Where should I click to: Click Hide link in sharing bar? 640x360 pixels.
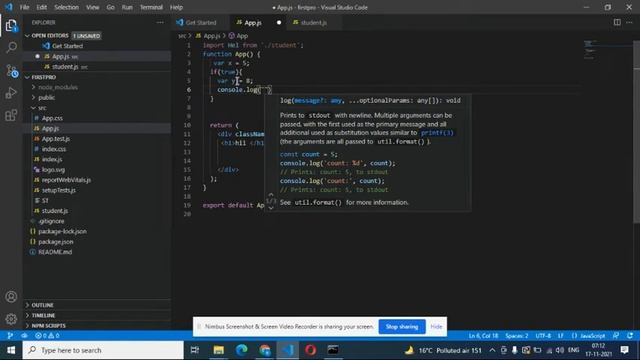[436, 327]
